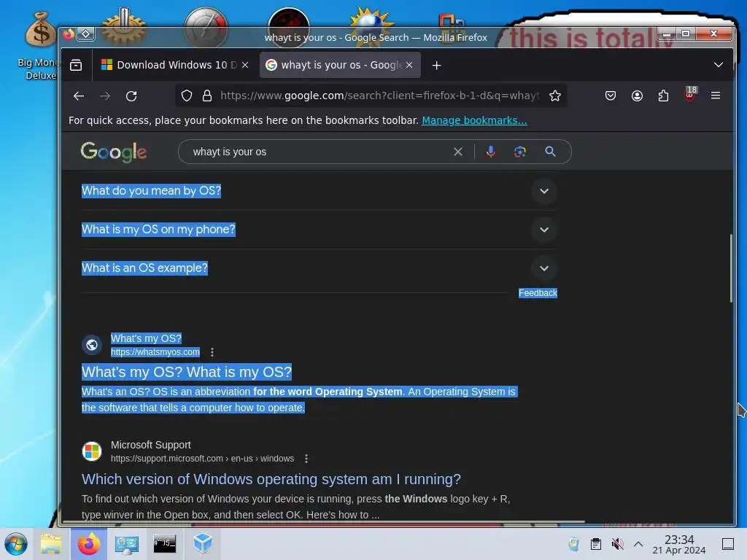
Task: Open file manager from taskbar
Action: [x=51, y=544]
